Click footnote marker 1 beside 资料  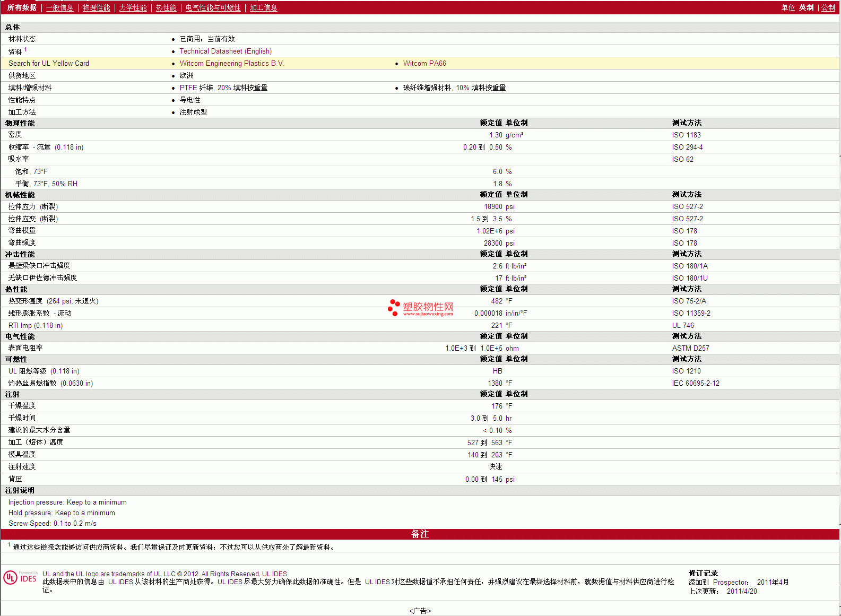(x=25, y=49)
